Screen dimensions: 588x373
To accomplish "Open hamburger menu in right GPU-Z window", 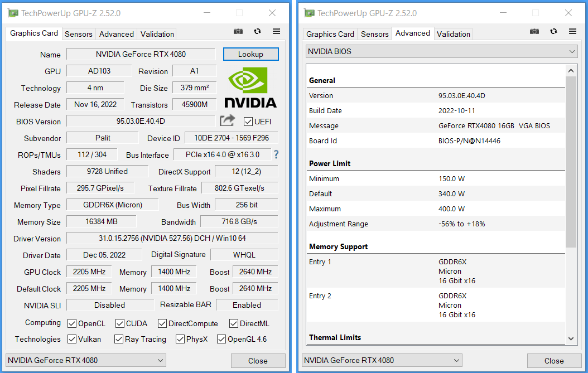I will 572,31.
